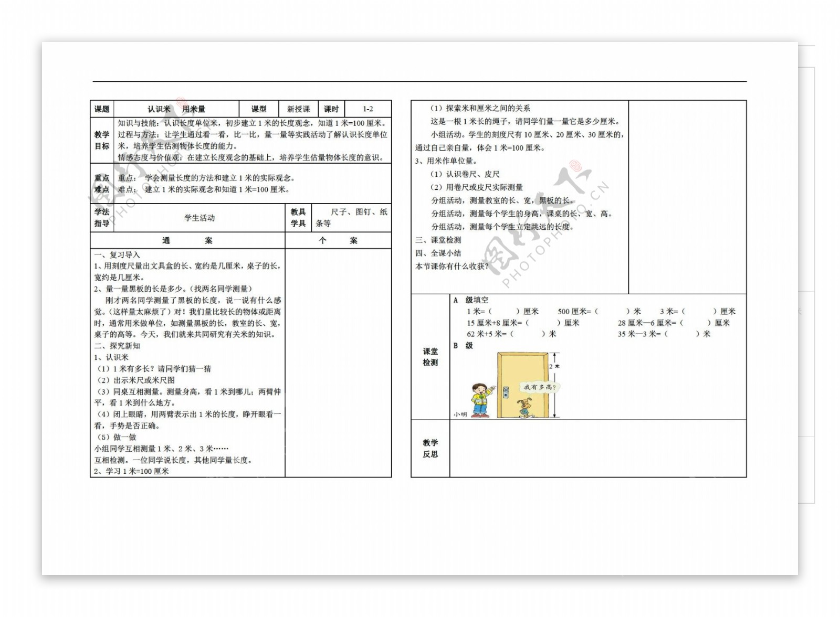
Task: Click the '课型' label cell
Action: tap(259, 109)
